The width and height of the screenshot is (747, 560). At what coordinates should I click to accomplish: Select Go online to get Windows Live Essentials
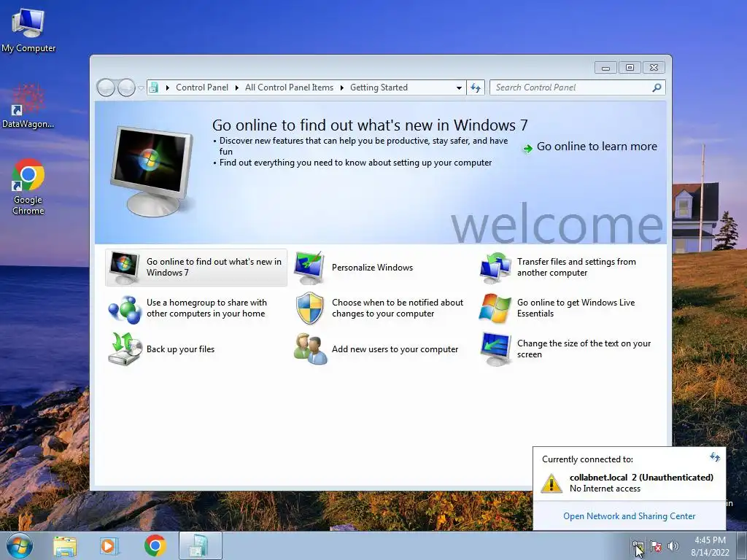(x=576, y=308)
